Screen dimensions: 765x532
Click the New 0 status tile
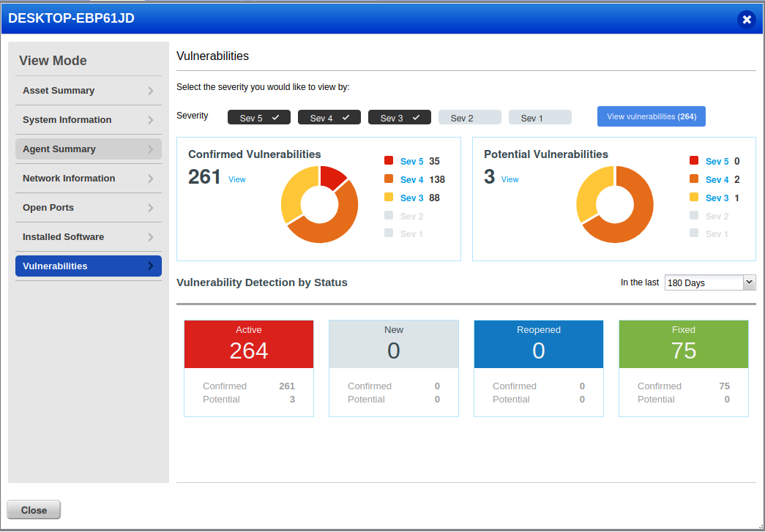(x=394, y=344)
